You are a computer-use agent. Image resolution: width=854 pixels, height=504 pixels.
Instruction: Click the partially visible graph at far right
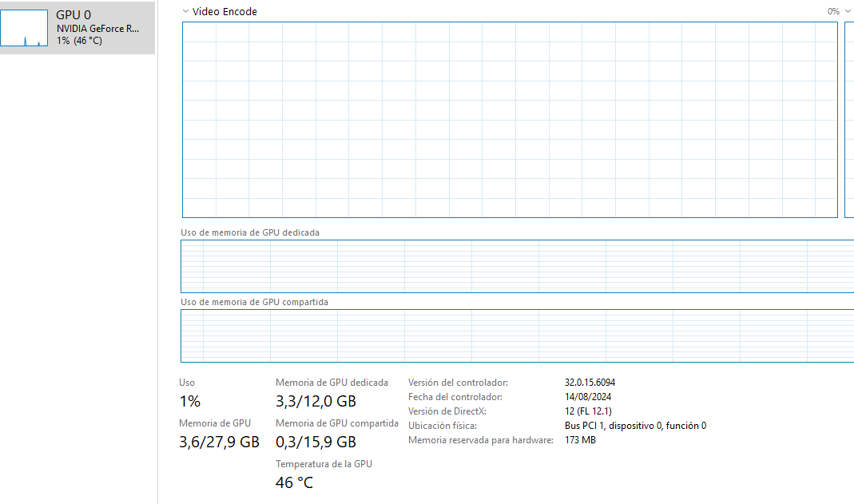point(849,120)
